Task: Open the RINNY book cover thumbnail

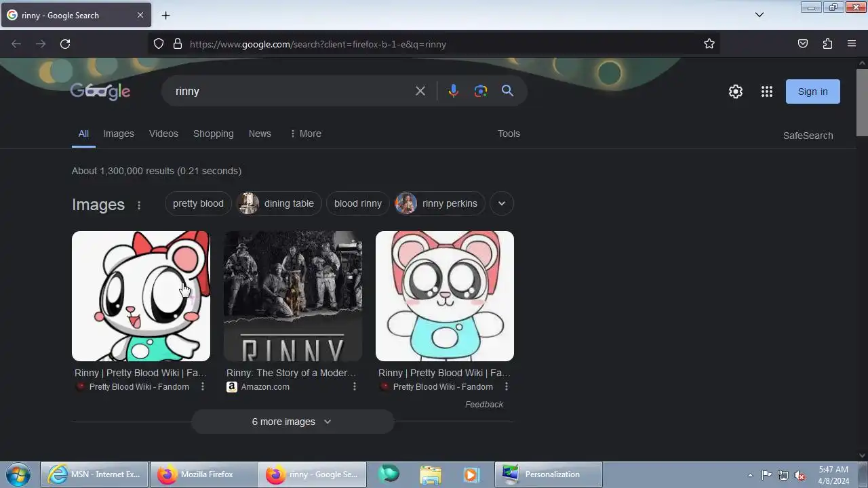Action: (x=293, y=296)
